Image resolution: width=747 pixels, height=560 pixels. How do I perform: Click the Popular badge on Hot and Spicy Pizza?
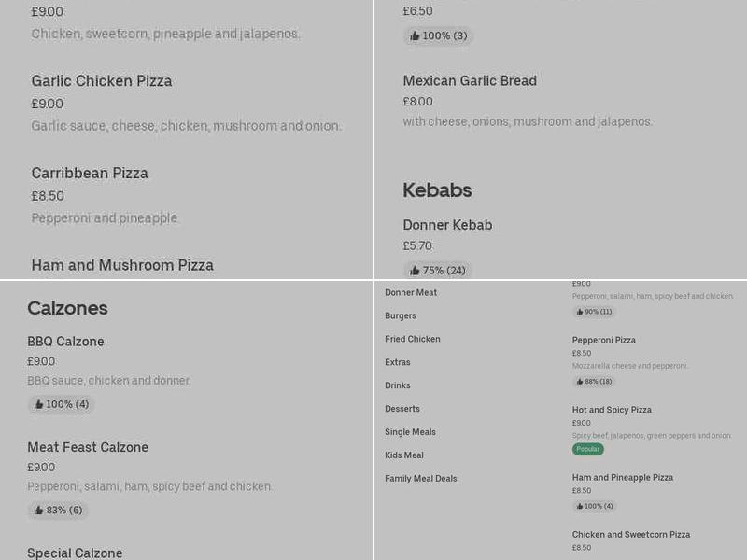tap(586, 448)
